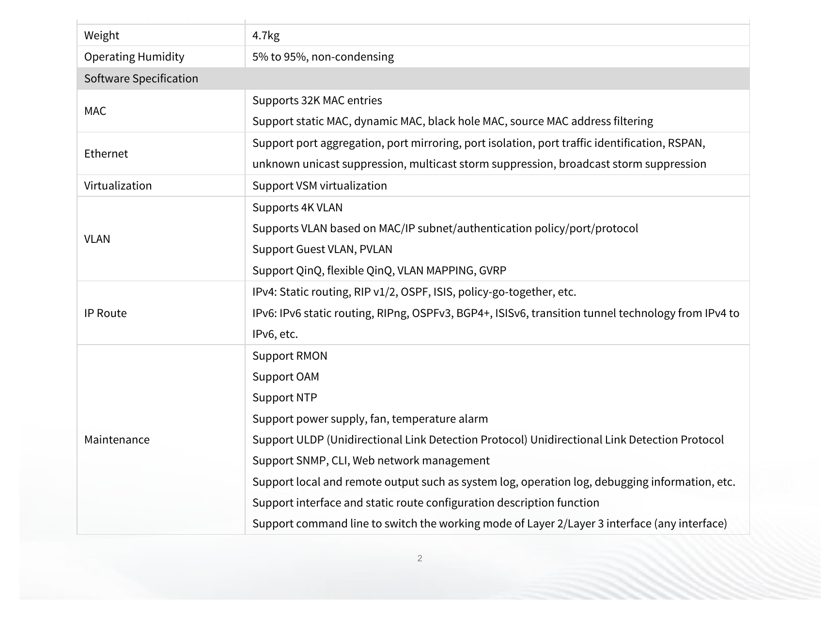Click the Virtualization row label
Screen dimensions: 840x619
118,186
